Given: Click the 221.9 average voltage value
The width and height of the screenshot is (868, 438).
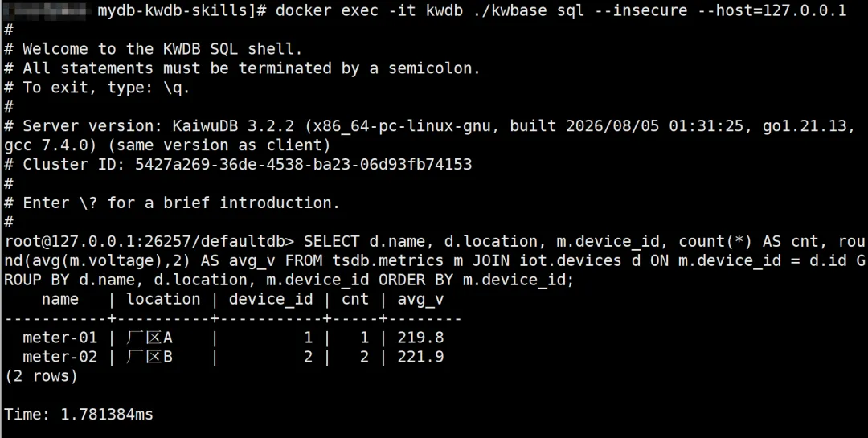Looking at the screenshot, I should (420, 357).
